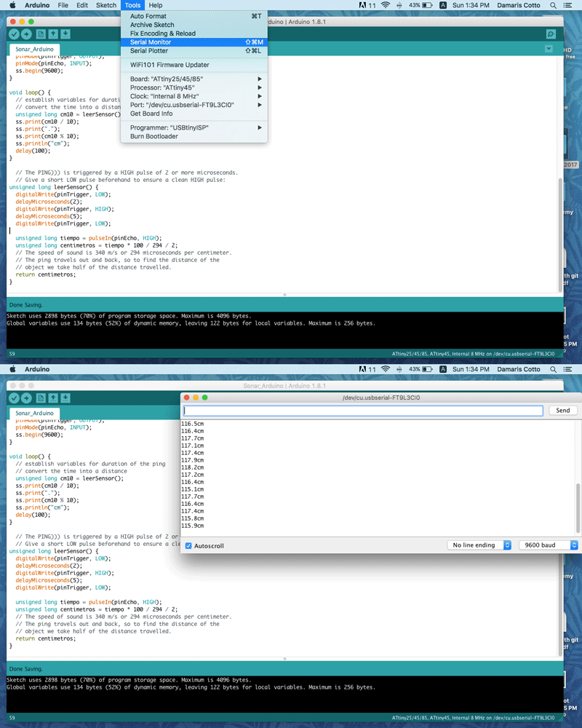Screen dimensions: 582x728
Task: Click Save icon in the dimmed IDE behind the serial monitor
Action: click(x=65, y=398)
